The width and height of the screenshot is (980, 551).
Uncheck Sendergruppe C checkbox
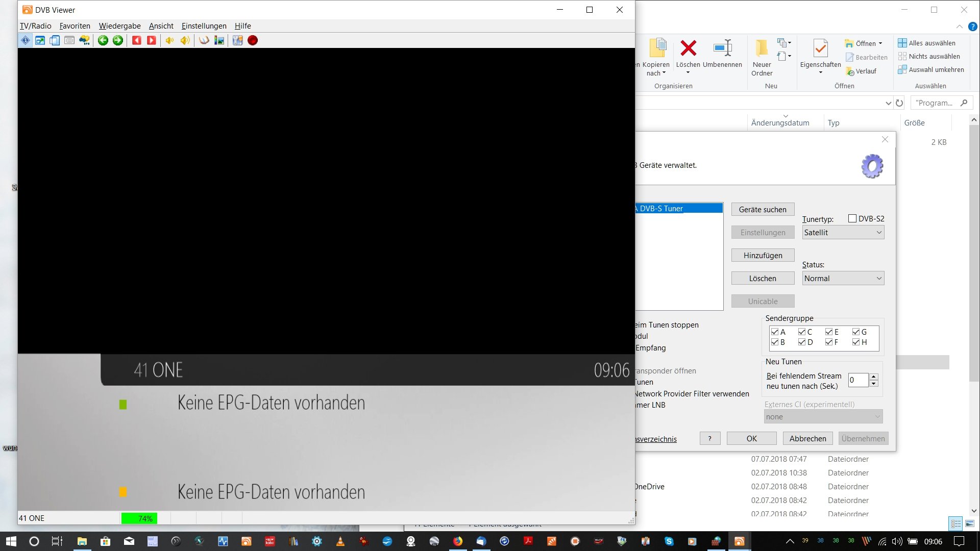[x=802, y=332]
